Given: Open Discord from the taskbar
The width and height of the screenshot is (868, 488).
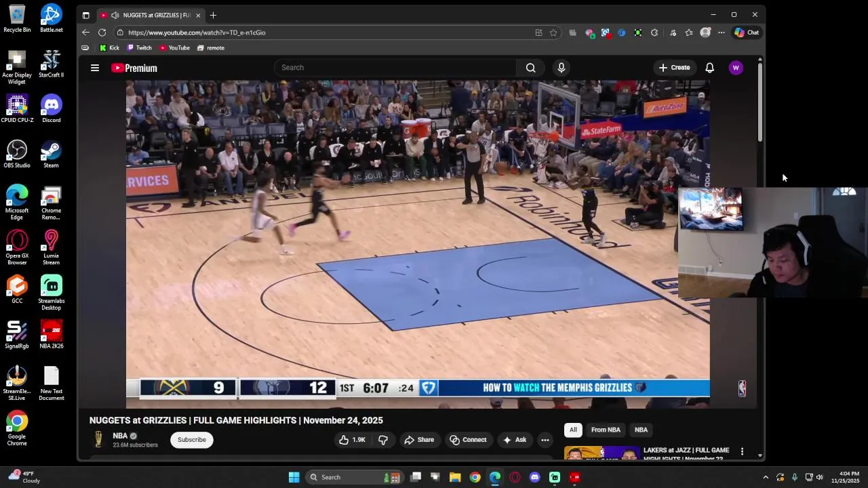Looking at the screenshot, I should (535, 477).
